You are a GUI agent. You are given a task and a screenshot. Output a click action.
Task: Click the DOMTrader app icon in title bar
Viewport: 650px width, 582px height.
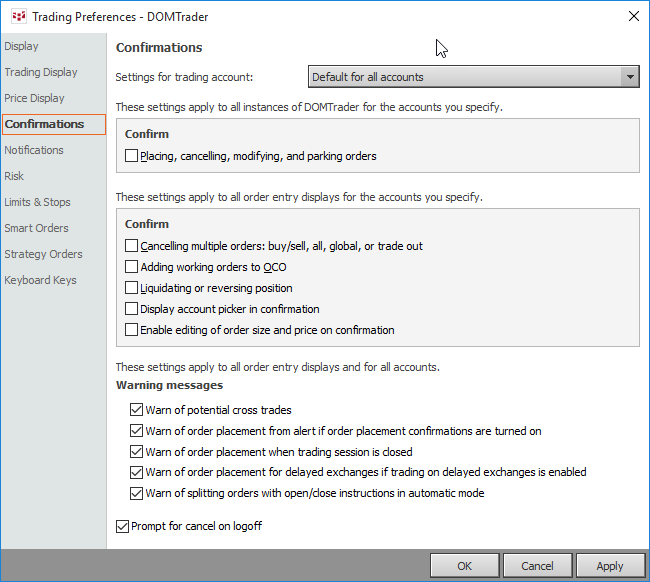(x=17, y=16)
